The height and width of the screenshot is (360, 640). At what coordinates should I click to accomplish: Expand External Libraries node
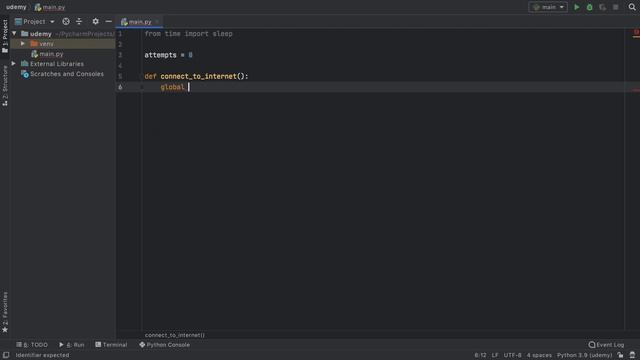click(x=13, y=64)
